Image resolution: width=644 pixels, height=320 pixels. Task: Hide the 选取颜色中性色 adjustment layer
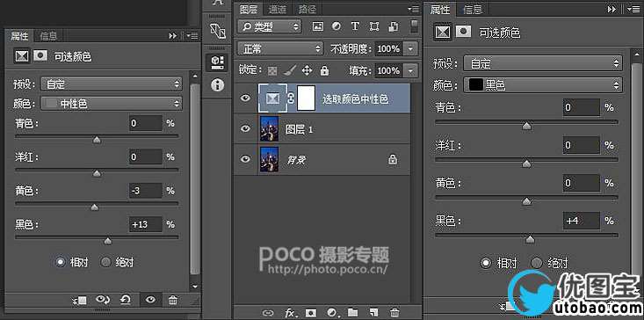point(245,98)
